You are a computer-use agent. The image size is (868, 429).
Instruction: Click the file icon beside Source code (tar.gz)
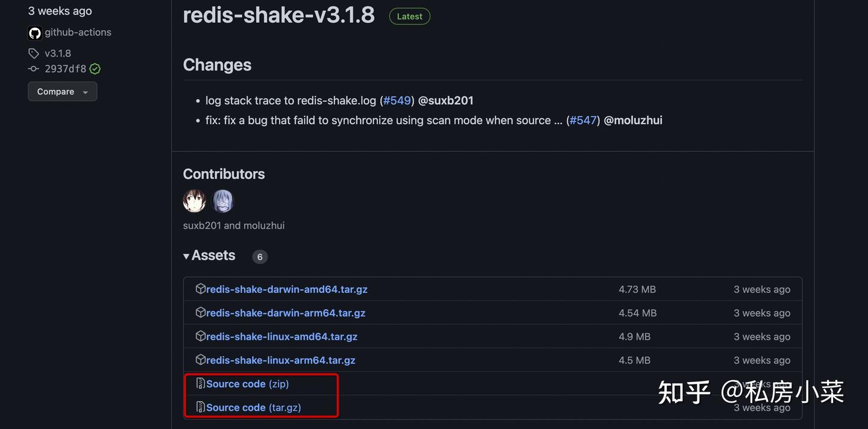point(201,407)
